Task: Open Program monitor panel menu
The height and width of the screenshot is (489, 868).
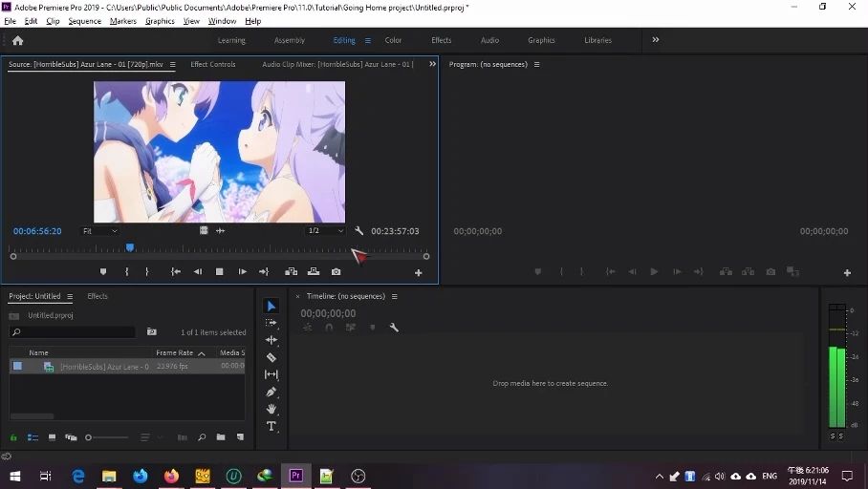Action: point(536,65)
